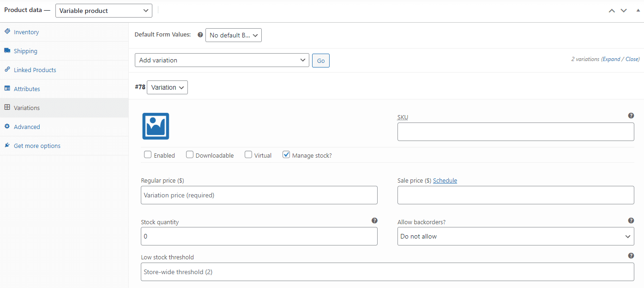
Task: Open the Variable product type dropdown
Action: click(x=103, y=10)
